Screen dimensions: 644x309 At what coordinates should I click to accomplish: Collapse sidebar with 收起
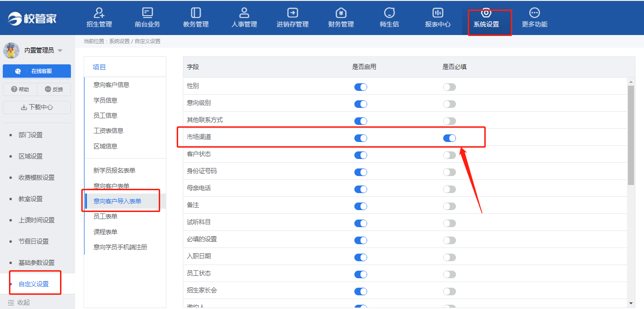tap(19, 302)
